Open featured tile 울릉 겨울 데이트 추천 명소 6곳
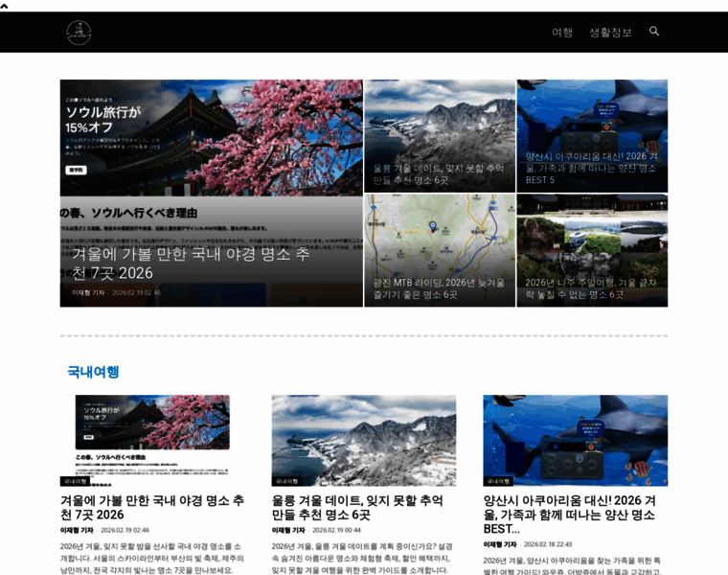The height and width of the screenshot is (575, 728). [440, 136]
